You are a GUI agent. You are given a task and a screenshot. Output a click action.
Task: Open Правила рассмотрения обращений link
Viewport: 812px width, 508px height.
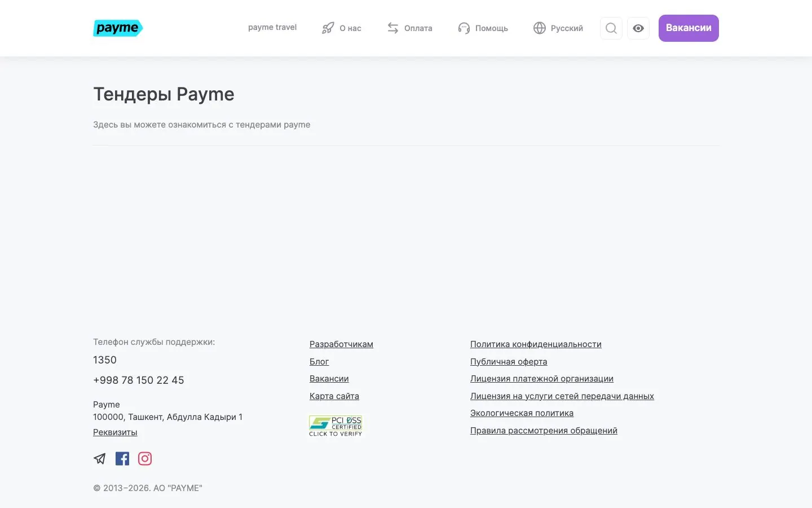pyautogui.click(x=544, y=431)
